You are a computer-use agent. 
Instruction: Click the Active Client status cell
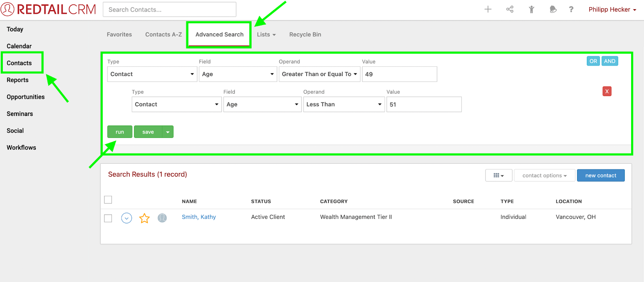point(268,217)
